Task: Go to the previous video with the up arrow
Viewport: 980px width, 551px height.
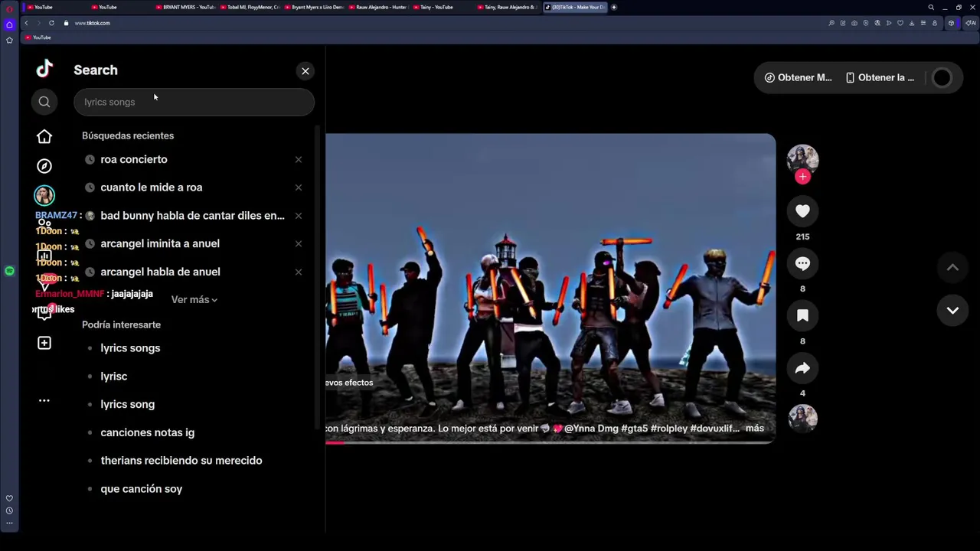Action: (x=952, y=268)
